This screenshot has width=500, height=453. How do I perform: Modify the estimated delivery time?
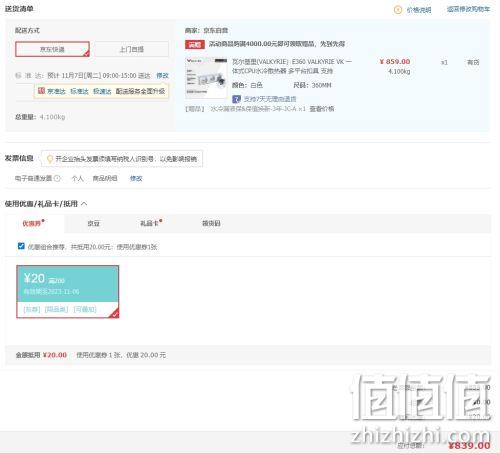coord(163,76)
